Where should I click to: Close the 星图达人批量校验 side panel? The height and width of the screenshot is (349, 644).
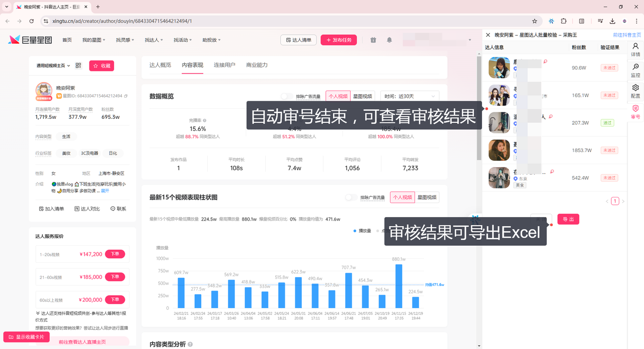pos(488,35)
